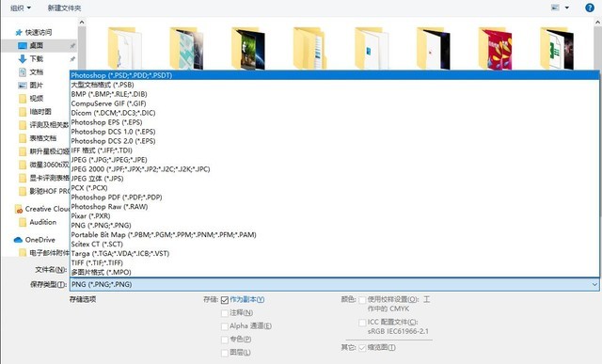Toggle ICC 配置文件 checkbox
The image size is (602, 364).
point(362,323)
